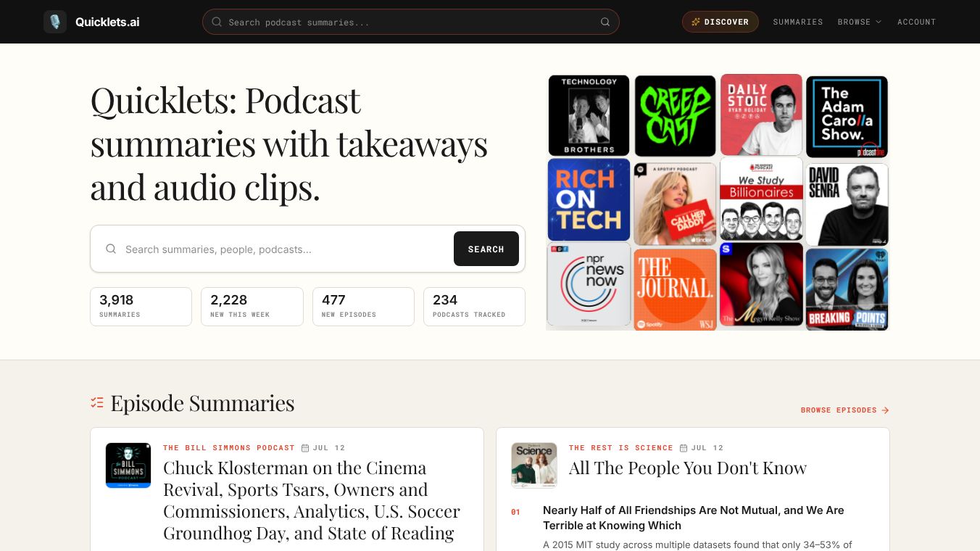Click the calendar icon by the Bill Simmons date
The height and width of the screenshot is (551, 980).
click(305, 448)
